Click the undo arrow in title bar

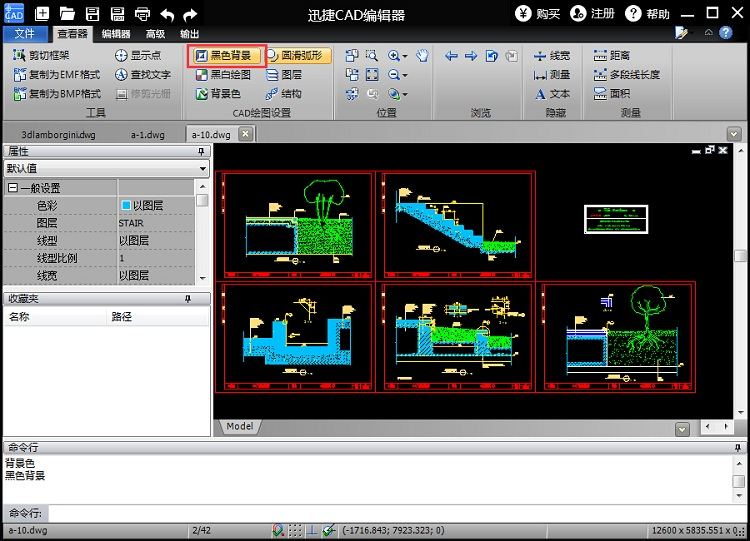(x=167, y=14)
